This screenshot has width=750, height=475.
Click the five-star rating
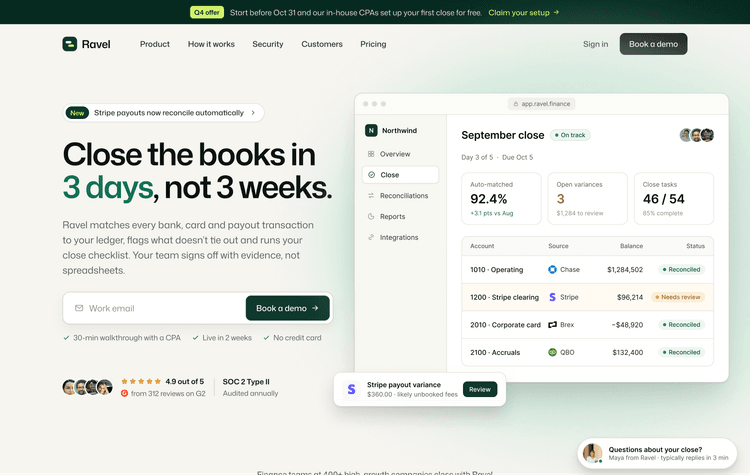click(x=141, y=381)
